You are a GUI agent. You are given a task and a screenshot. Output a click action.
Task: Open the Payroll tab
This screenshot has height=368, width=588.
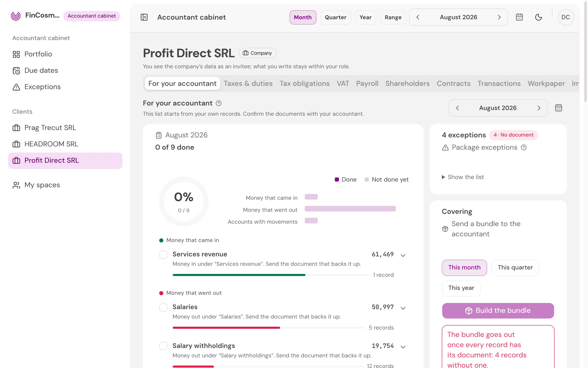pos(367,84)
